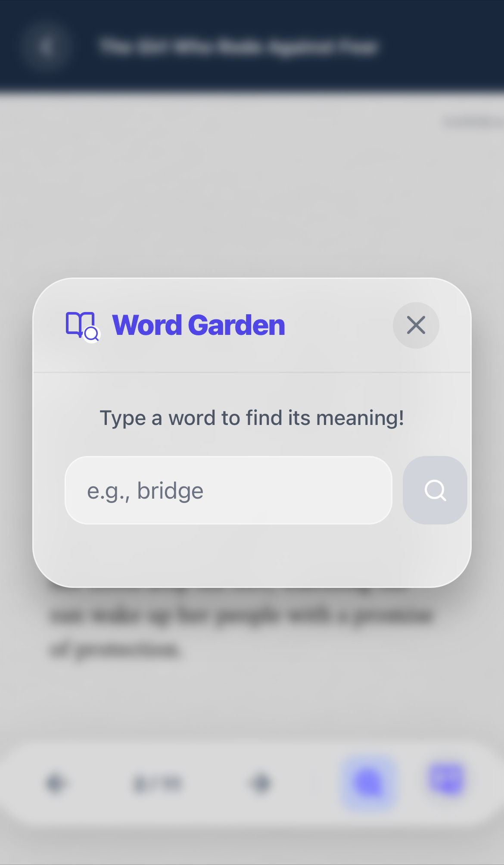Focus the 'e.g., bridge' word input field
This screenshot has height=865, width=504.
tap(228, 490)
